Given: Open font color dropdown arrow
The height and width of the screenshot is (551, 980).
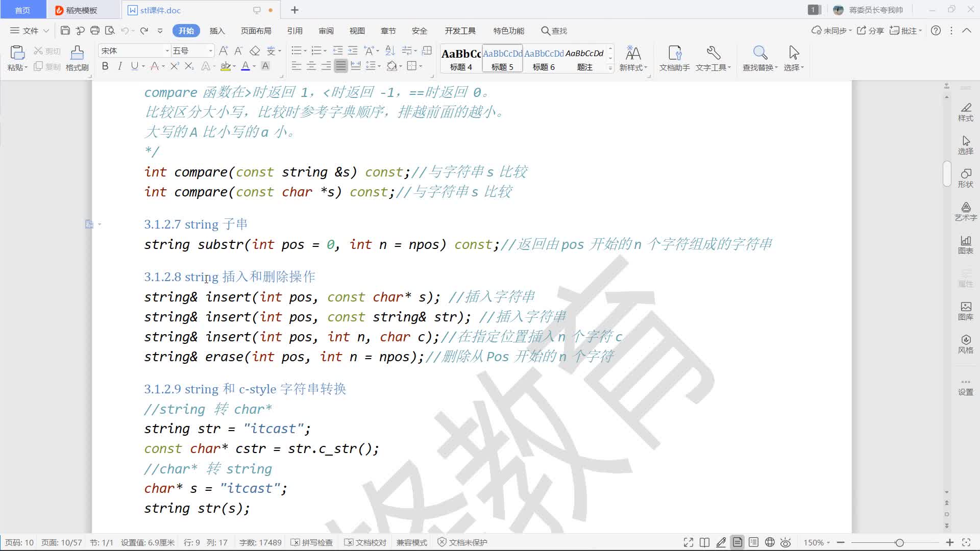Looking at the screenshot, I should tap(254, 66).
